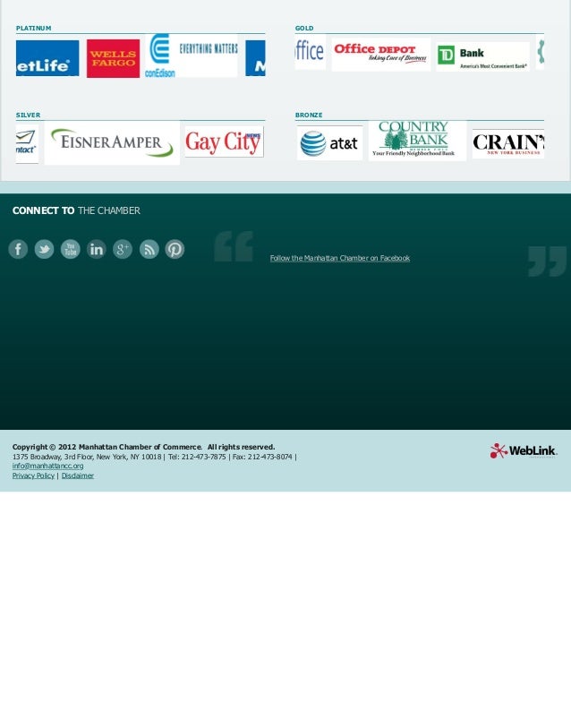The height and width of the screenshot is (728, 571).
Task: Open the Disclaimer link
Action: (78, 475)
